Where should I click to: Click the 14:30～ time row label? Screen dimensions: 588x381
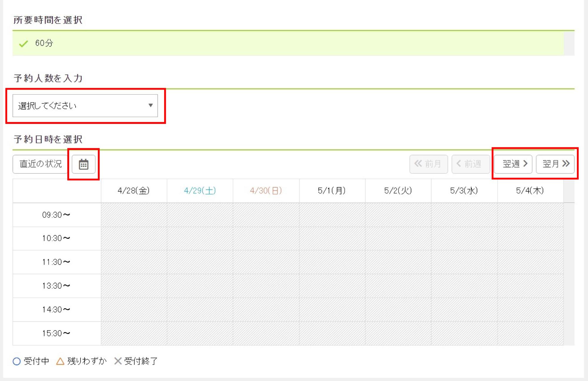[x=56, y=310]
